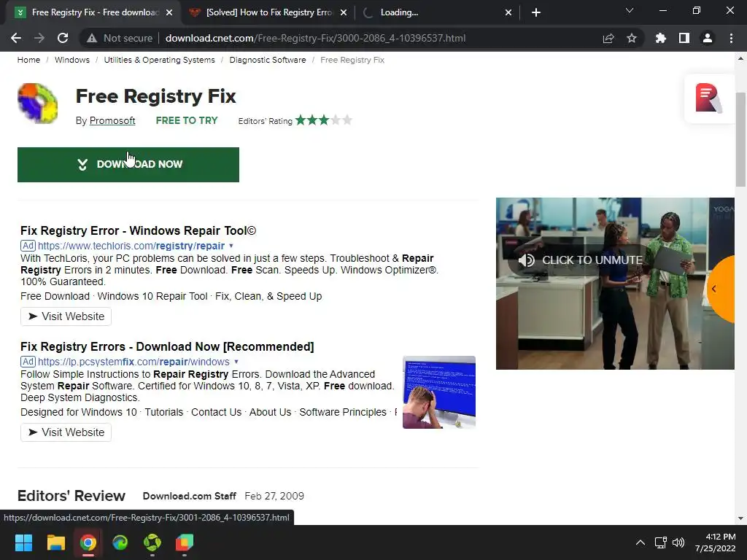Switch to the Solved How to Fix Registry tab

click(267, 12)
